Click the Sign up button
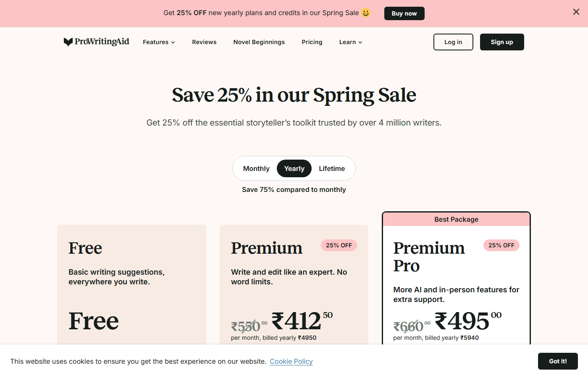The width and height of the screenshot is (588, 378). [x=502, y=42]
